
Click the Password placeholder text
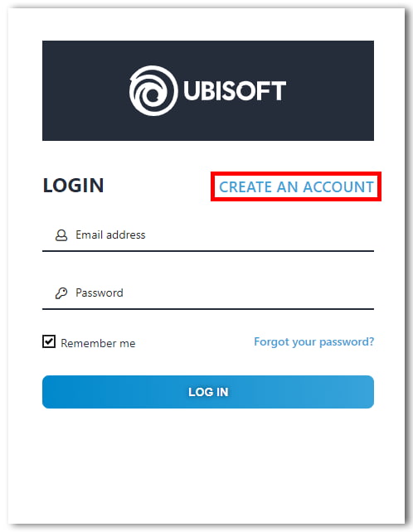100,293
